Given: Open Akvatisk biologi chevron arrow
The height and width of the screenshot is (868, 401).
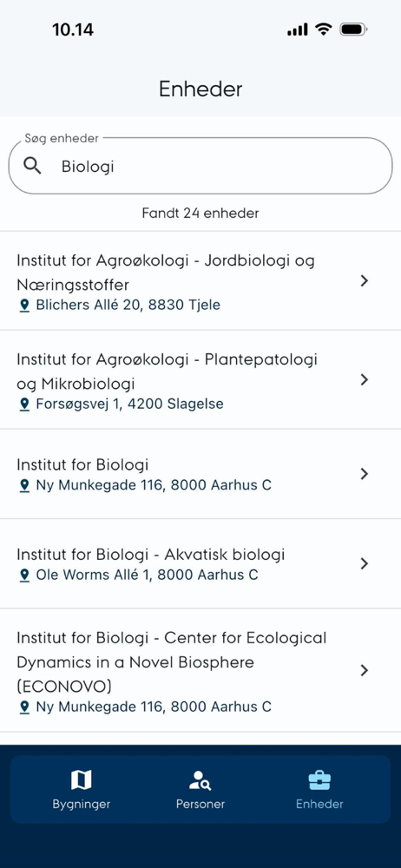Looking at the screenshot, I should [x=364, y=563].
